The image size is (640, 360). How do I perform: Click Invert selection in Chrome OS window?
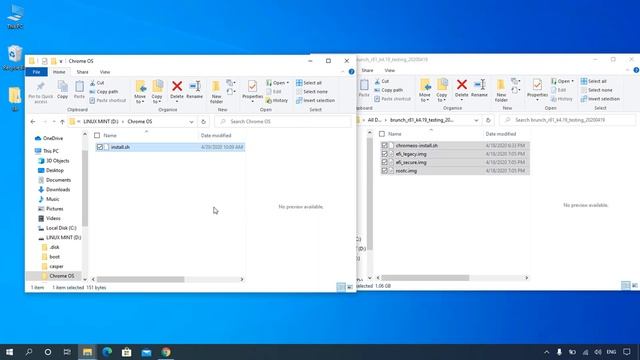[x=315, y=100]
